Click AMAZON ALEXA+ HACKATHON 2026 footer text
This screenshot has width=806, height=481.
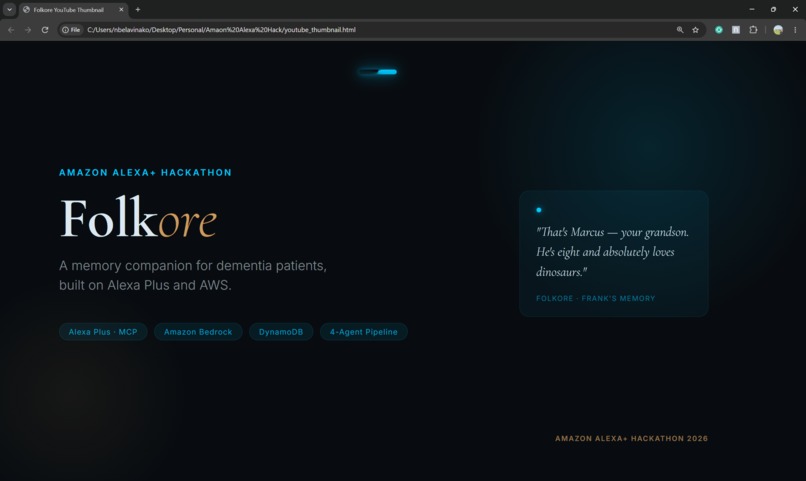(631, 438)
